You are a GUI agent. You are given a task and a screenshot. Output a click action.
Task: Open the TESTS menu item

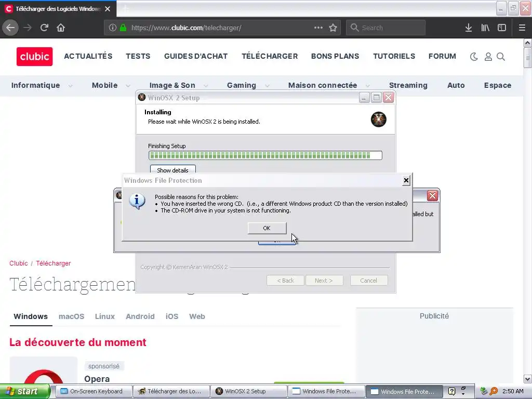click(x=138, y=56)
